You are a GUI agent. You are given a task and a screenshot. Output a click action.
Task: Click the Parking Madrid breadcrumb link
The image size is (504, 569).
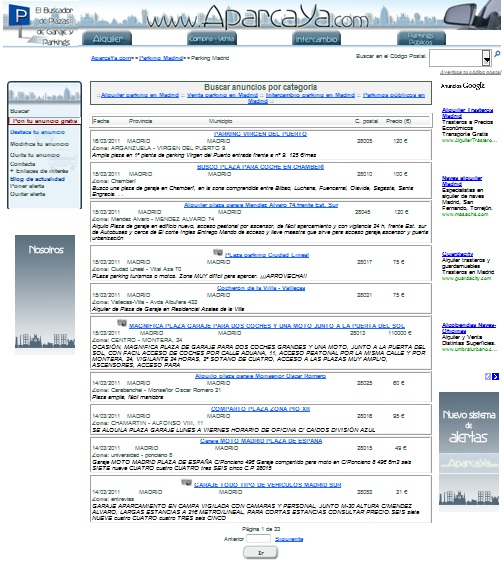[161, 58]
